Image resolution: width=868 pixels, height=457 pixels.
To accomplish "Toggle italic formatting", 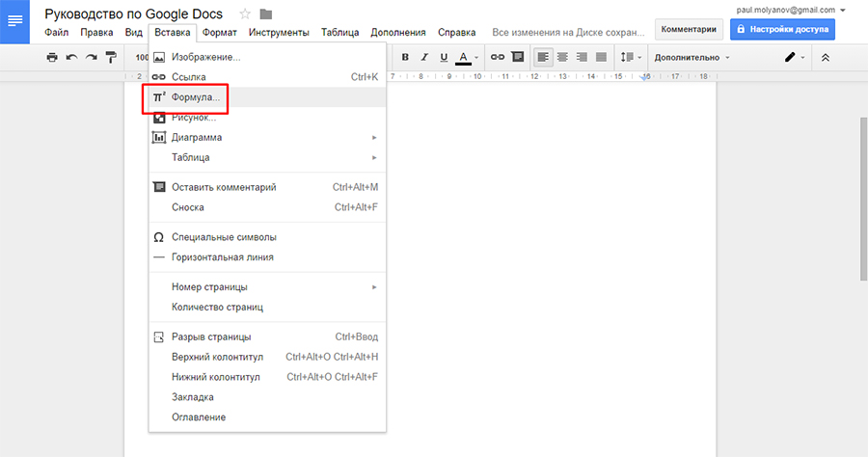I will (424, 57).
